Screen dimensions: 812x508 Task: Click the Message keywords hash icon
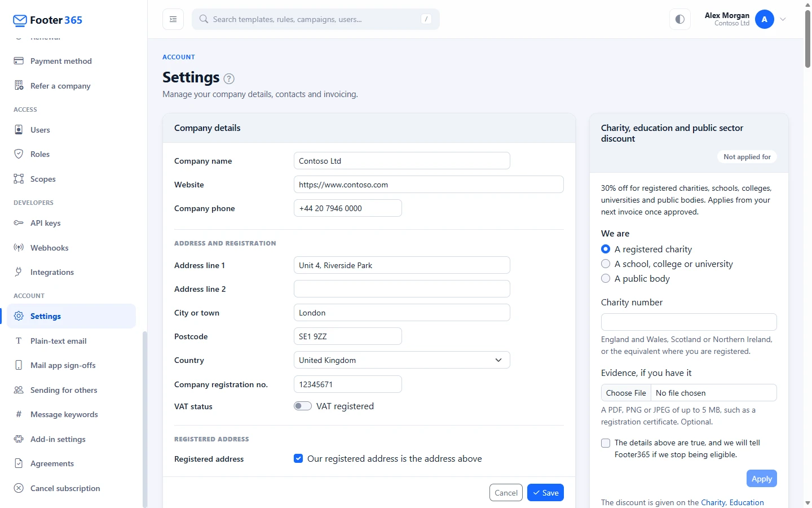(19, 414)
